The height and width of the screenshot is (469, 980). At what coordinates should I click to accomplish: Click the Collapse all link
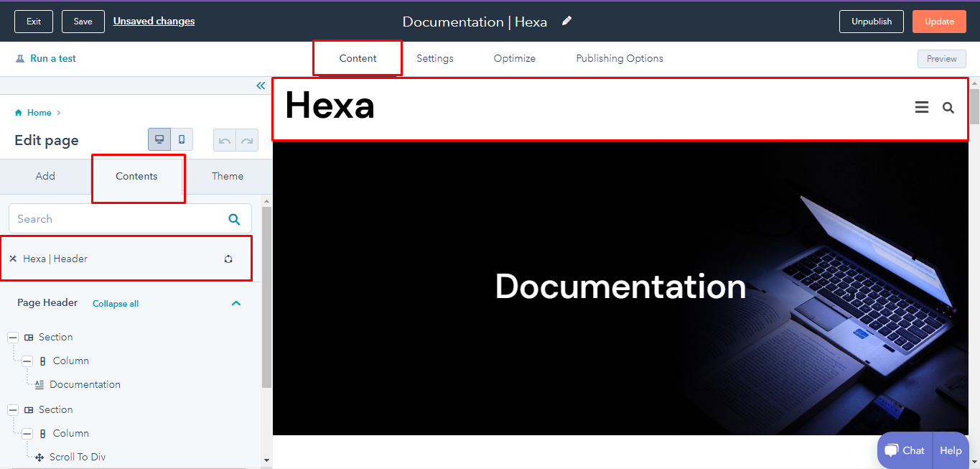pos(116,304)
